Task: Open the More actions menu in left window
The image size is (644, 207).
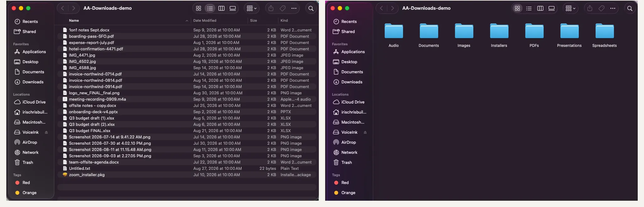Action: (294, 8)
